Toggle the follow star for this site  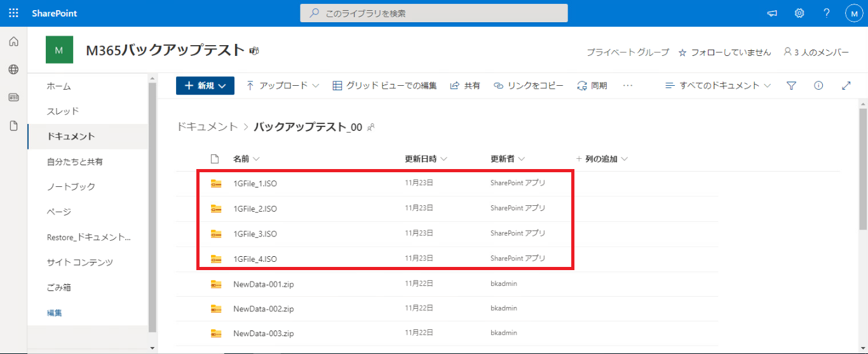click(682, 53)
